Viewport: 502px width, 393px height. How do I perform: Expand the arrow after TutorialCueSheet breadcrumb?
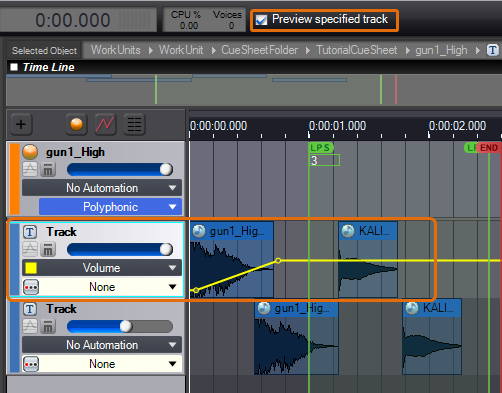407,51
